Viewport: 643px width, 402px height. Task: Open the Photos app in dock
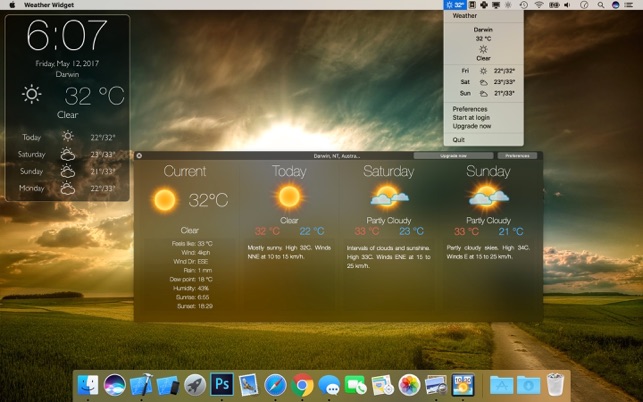coord(409,384)
